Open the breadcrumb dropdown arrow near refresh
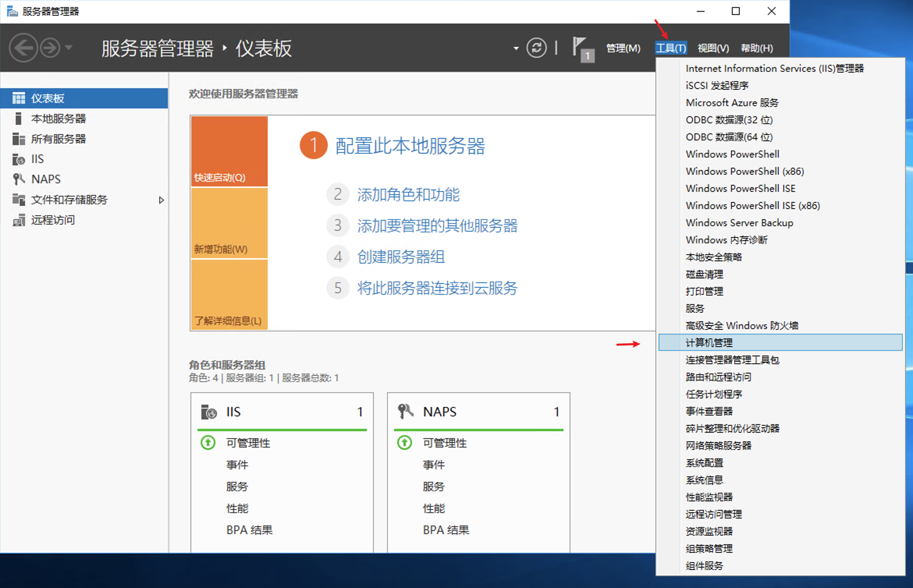This screenshot has height=588, width=913. coord(516,48)
